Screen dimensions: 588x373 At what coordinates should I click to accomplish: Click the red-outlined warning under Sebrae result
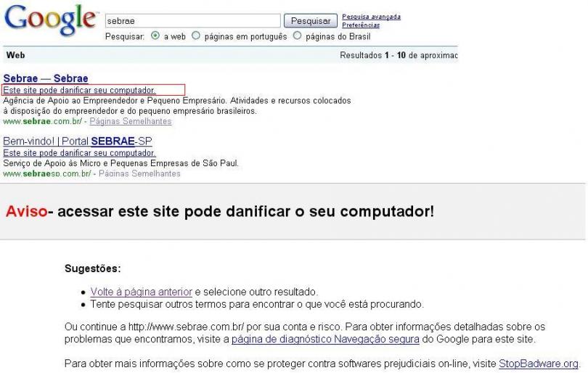tap(79, 90)
